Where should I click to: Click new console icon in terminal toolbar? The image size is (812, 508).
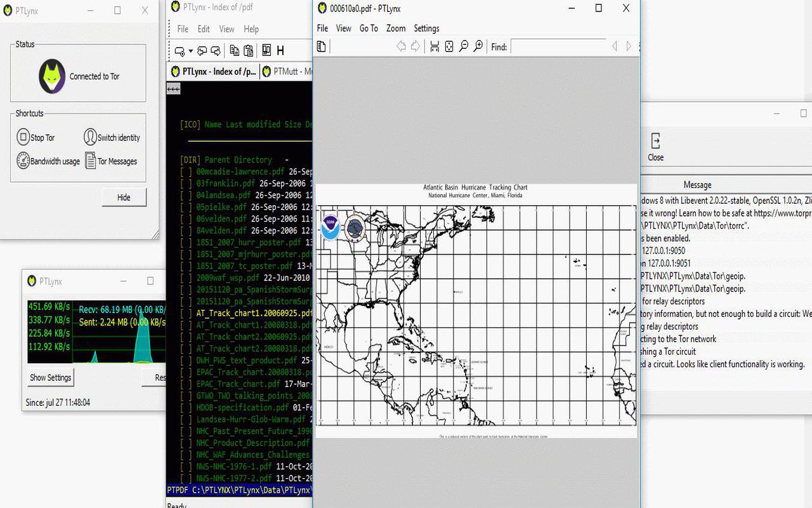179,51
